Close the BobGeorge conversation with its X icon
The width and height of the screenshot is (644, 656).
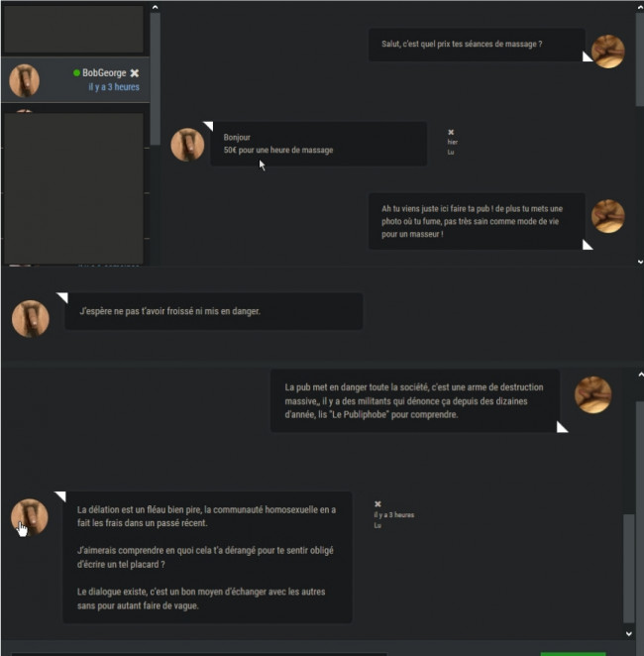(x=134, y=73)
